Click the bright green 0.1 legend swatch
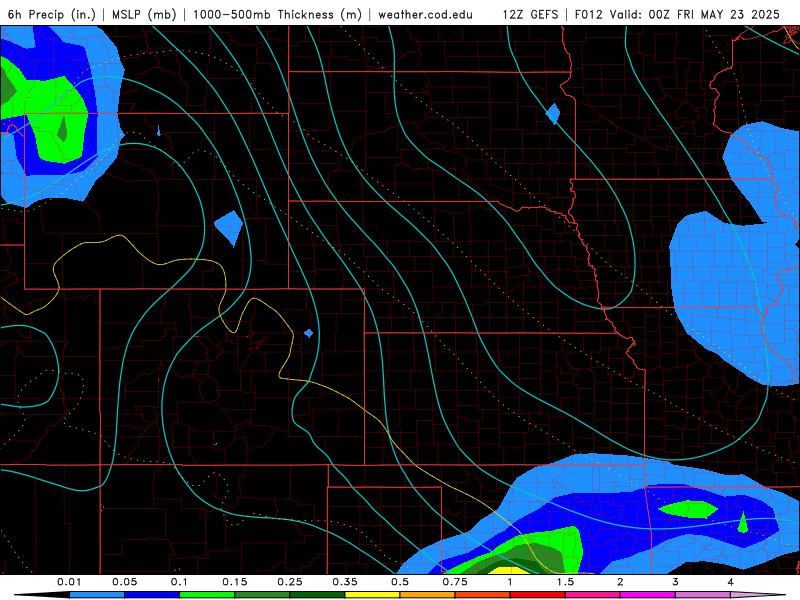Screen dimensions: 800x600 pyautogui.click(x=207, y=595)
